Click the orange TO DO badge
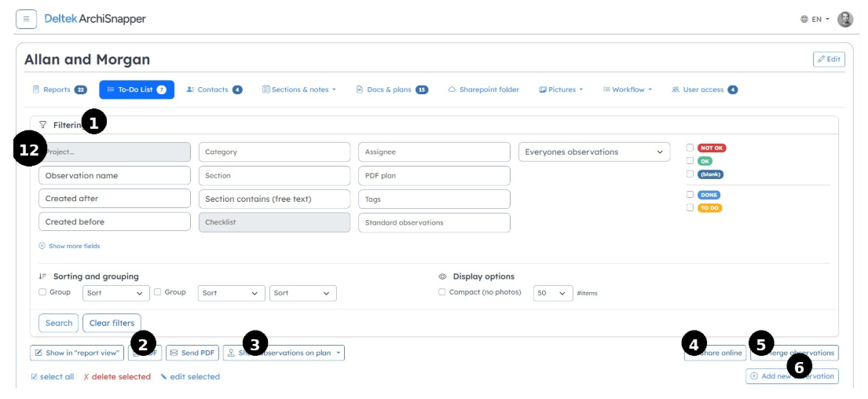868x399 pixels. pyautogui.click(x=709, y=208)
